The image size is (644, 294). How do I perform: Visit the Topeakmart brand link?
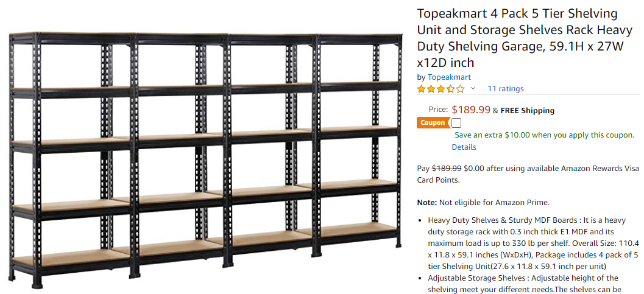pyautogui.click(x=449, y=77)
